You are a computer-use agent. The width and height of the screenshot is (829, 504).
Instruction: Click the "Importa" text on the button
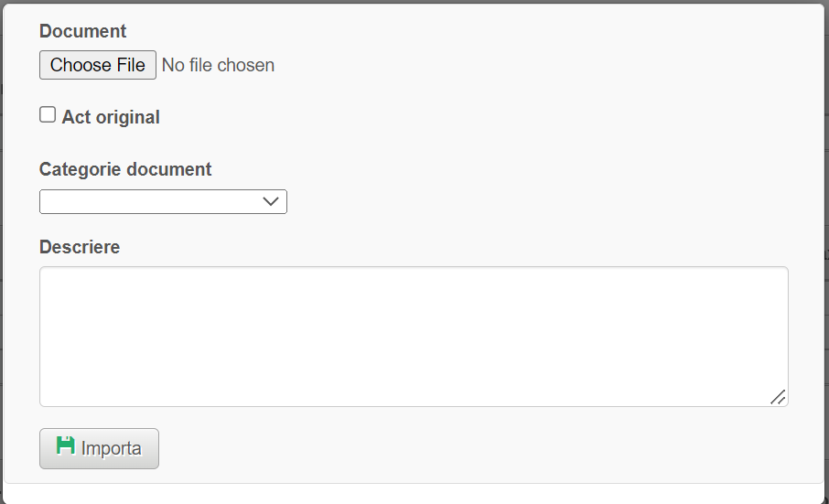point(112,449)
